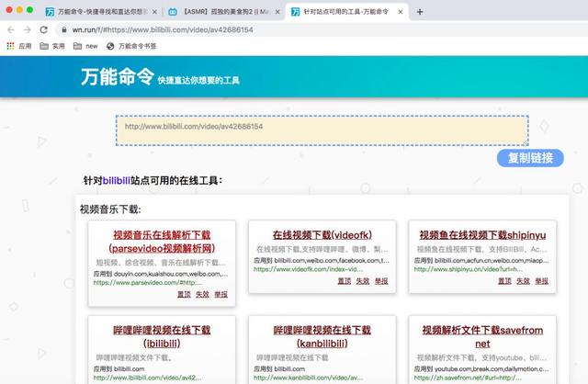Click the 复制链接 button
Image resolution: width=588 pixels, height=384 pixels.
[530, 158]
